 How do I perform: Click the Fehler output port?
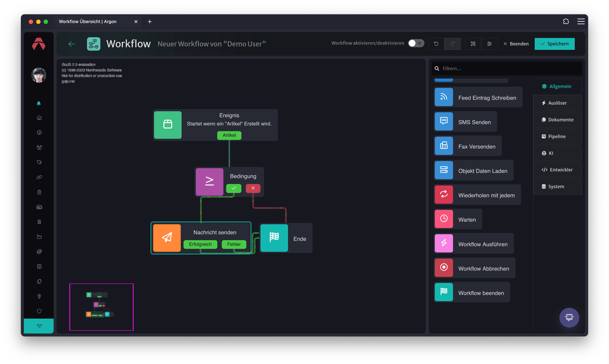[234, 244]
